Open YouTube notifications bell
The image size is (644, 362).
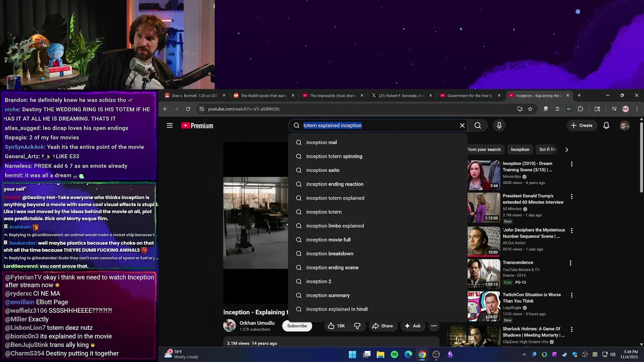(606, 126)
